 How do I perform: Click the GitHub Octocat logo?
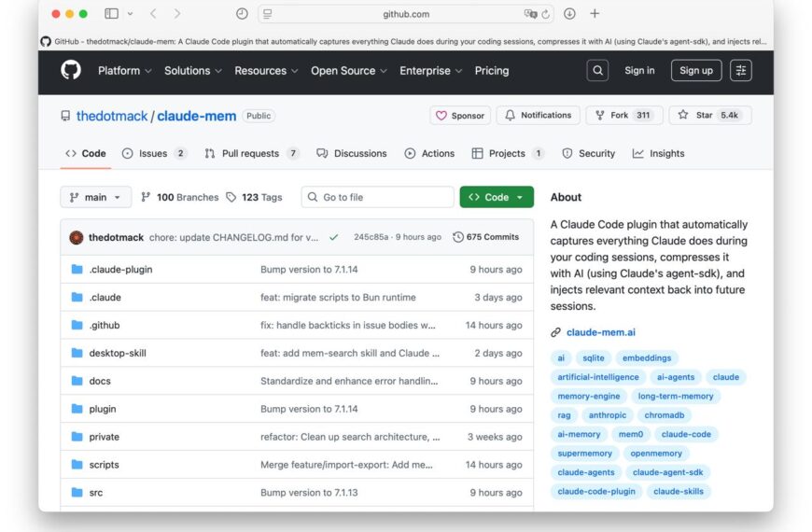[71, 70]
